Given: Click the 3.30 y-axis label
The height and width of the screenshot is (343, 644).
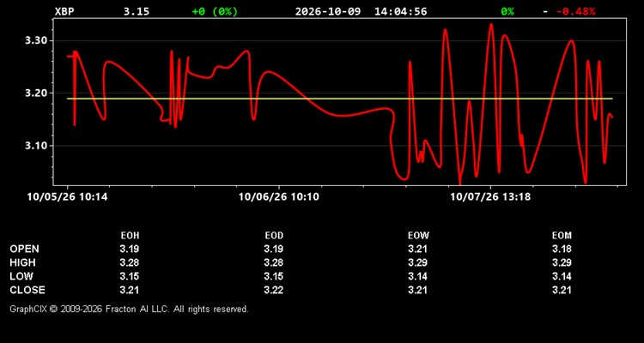Looking at the screenshot, I should point(37,40).
